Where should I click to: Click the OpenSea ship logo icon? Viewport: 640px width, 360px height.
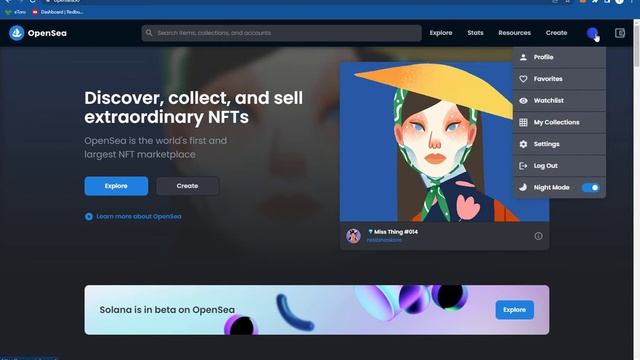(17, 33)
